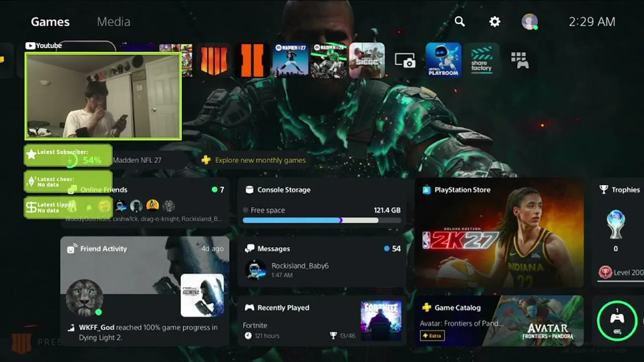Click the Latest cheer overlay widget

tap(68, 182)
